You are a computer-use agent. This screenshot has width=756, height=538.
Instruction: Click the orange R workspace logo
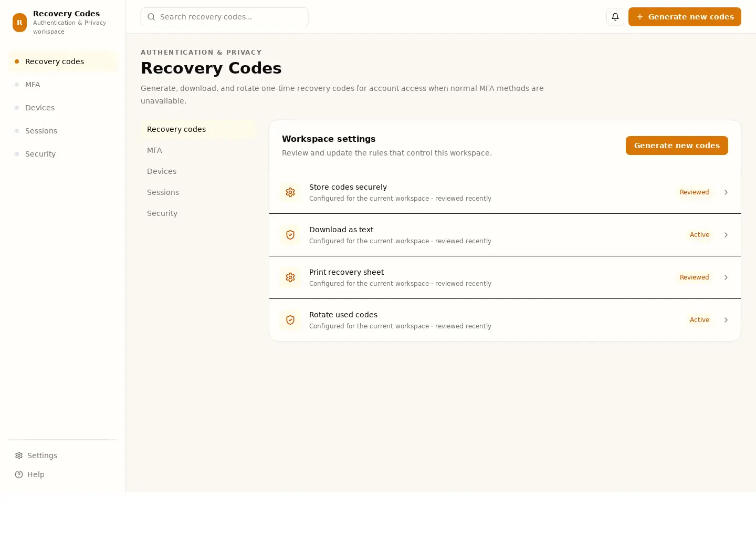pyautogui.click(x=19, y=23)
